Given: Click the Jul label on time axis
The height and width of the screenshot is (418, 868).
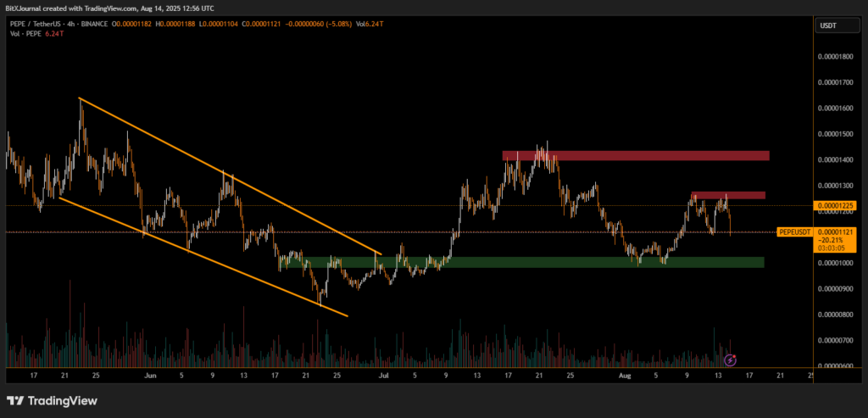Looking at the screenshot, I should [x=383, y=373].
